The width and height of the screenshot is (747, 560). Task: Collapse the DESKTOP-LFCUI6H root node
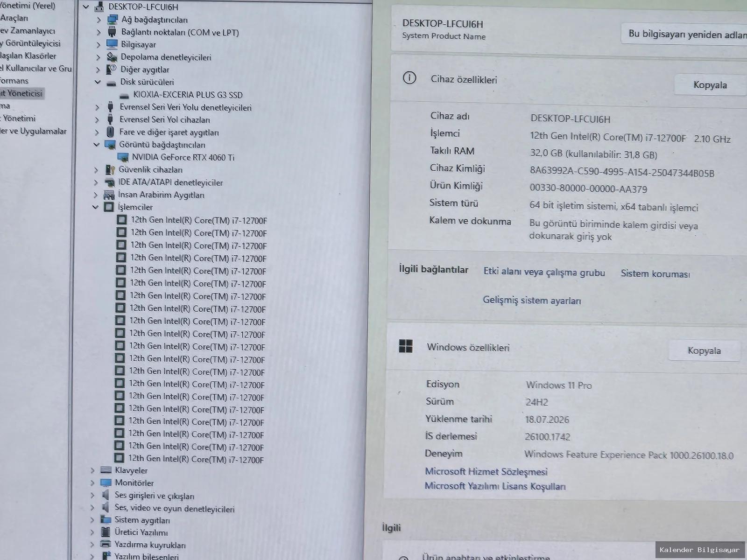pyautogui.click(x=86, y=7)
